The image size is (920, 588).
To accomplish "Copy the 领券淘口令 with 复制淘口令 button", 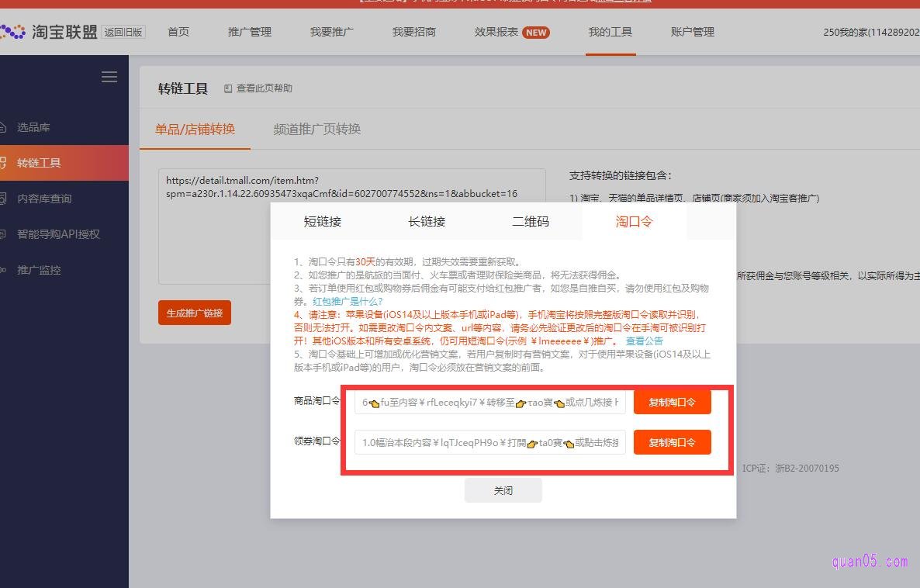I will click(x=673, y=442).
